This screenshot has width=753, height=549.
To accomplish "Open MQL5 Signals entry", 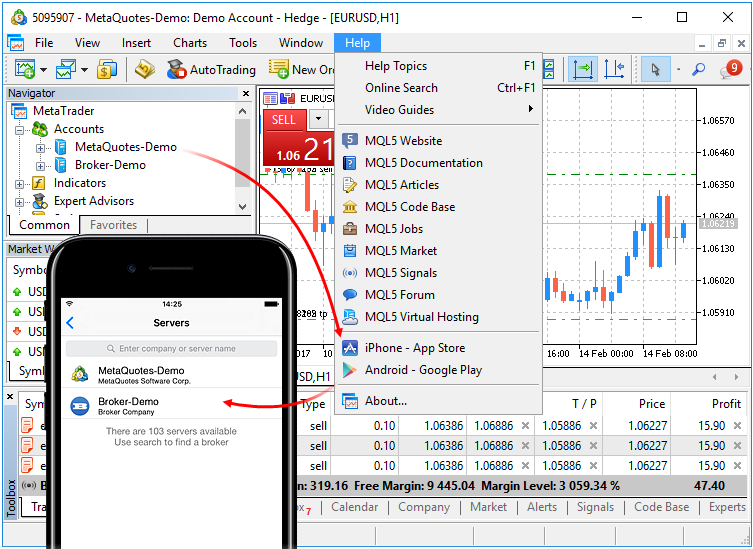I will [x=438, y=273].
